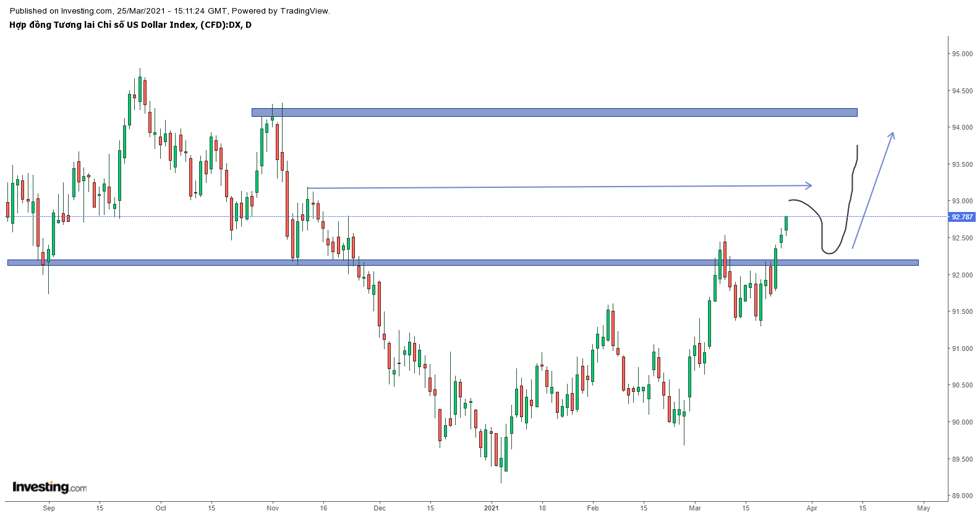Click the 91.000 price axis label
Image resolution: width=980 pixels, height=516 pixels.
pos(962,349)
